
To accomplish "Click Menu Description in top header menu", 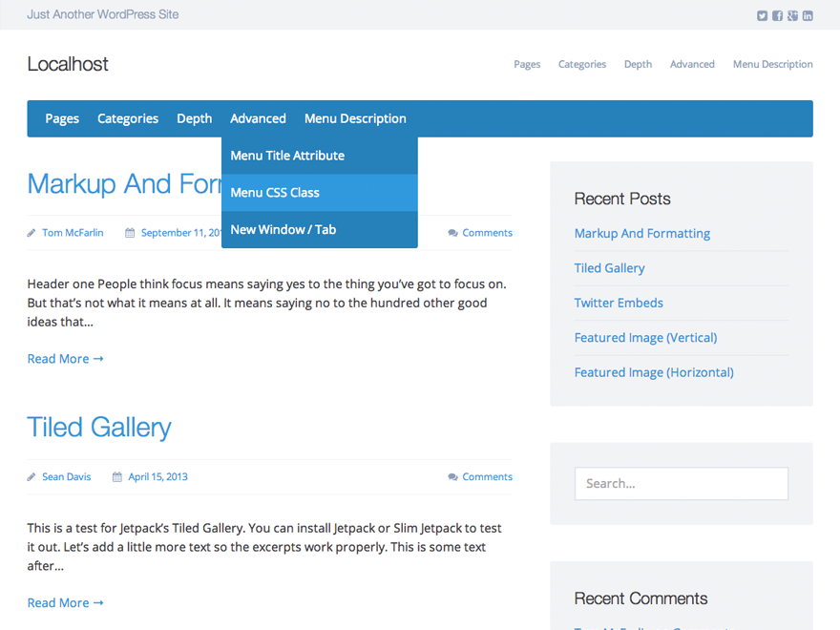I will coord(772,64).
